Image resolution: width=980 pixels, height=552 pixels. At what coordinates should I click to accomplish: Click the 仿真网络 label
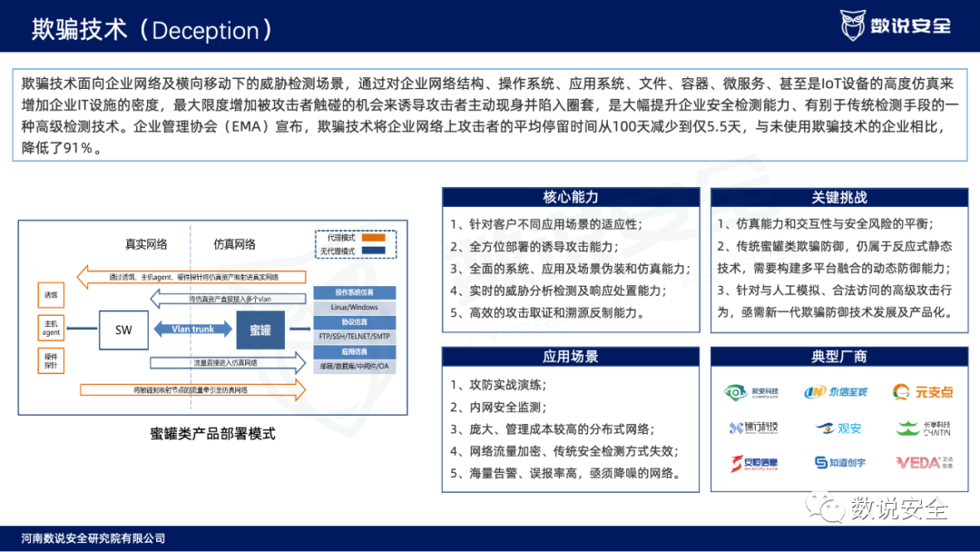click(x=234, y=244)
